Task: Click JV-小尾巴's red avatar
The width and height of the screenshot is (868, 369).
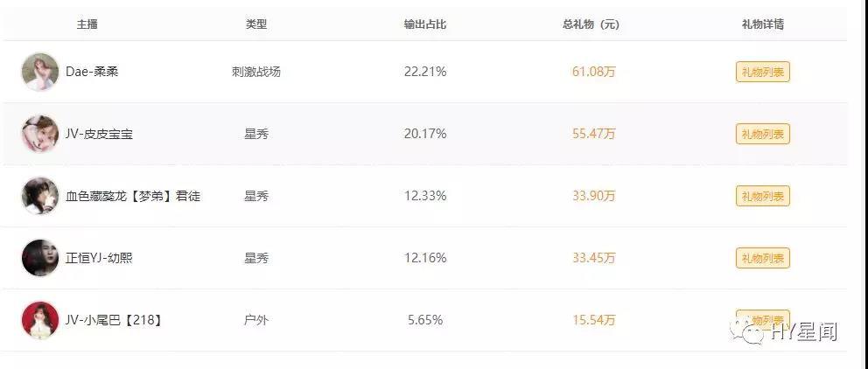Action: [39, 320]
